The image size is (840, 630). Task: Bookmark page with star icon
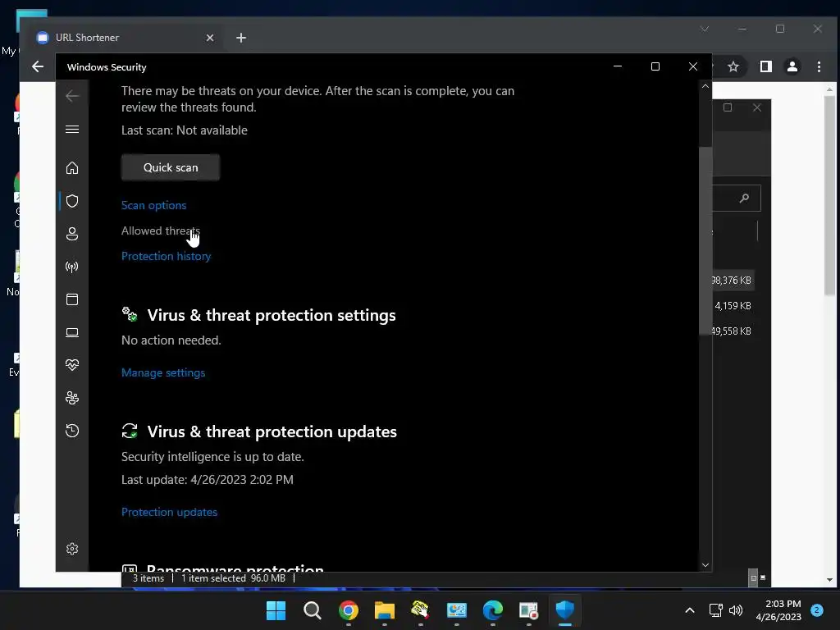733,66
